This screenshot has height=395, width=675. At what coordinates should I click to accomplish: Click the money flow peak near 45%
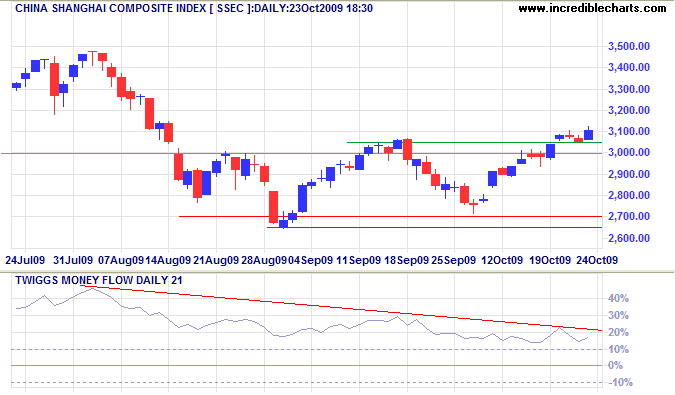tap(93, 289)
